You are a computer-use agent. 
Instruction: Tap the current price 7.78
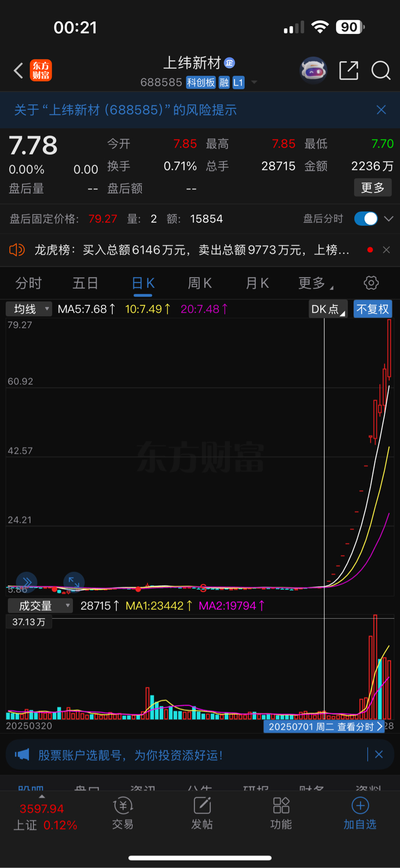33,145
